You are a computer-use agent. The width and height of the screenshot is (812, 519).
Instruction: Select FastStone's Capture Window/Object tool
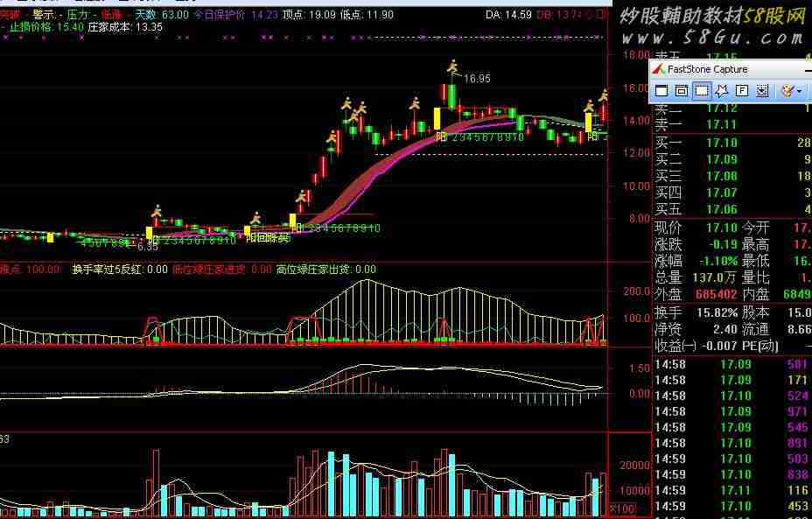(x=681, y=91)
